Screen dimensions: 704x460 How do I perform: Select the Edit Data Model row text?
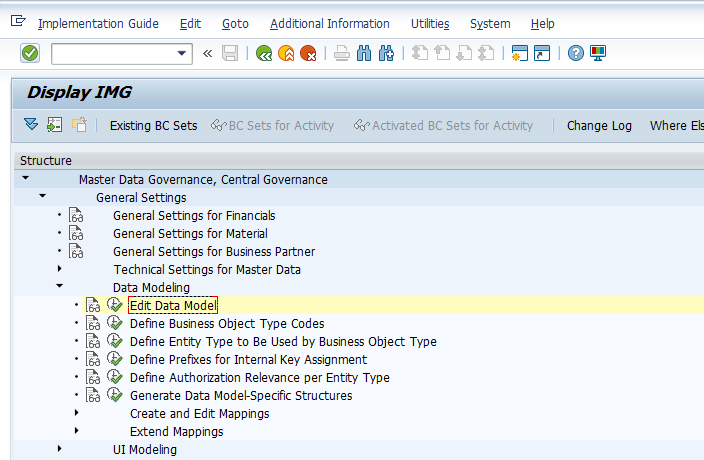click(x=173, y=306)
